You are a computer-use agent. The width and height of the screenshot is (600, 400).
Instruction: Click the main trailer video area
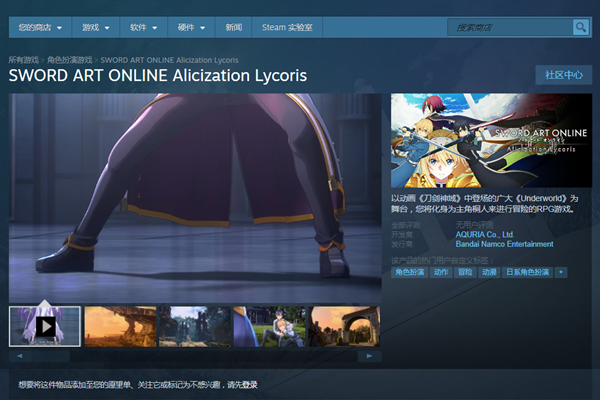(195, 198)
